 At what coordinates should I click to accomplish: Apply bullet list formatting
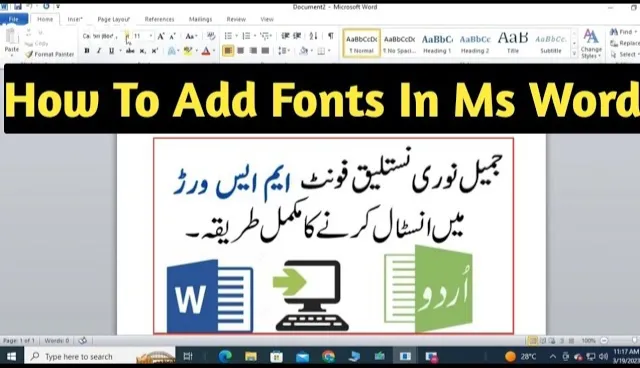[228, 36]
